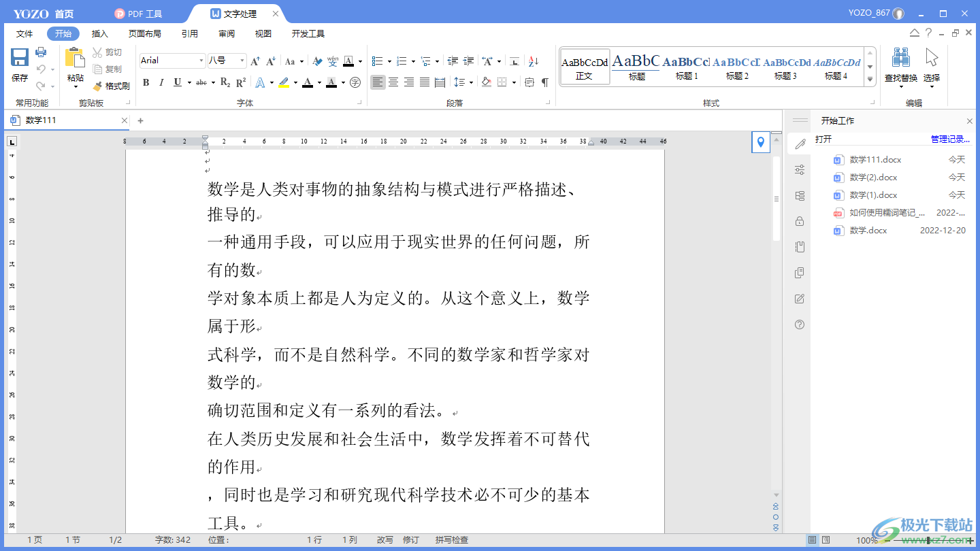Open the pencil panel in sidebar
This screenshot has width=980, height=551.
click(800, 144)
